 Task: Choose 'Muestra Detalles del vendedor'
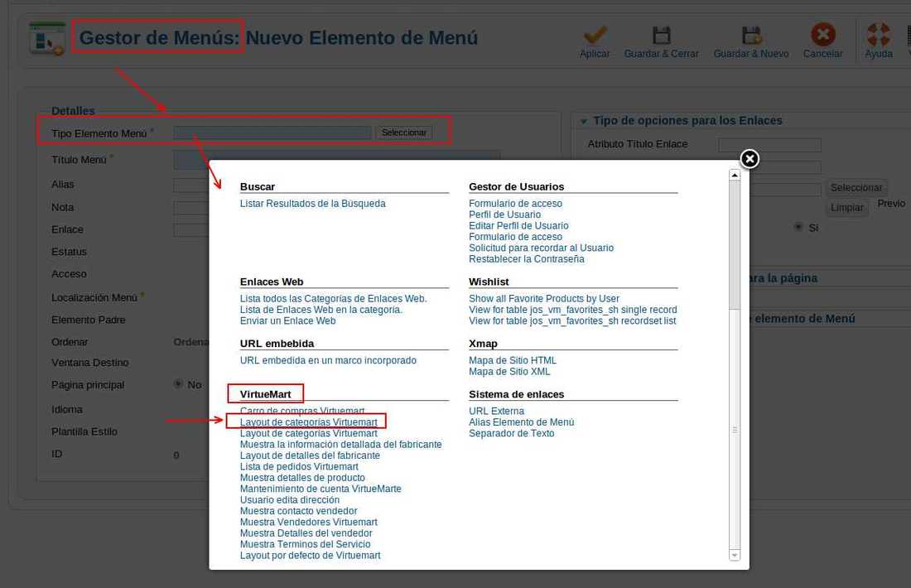[x=306, y=533]
